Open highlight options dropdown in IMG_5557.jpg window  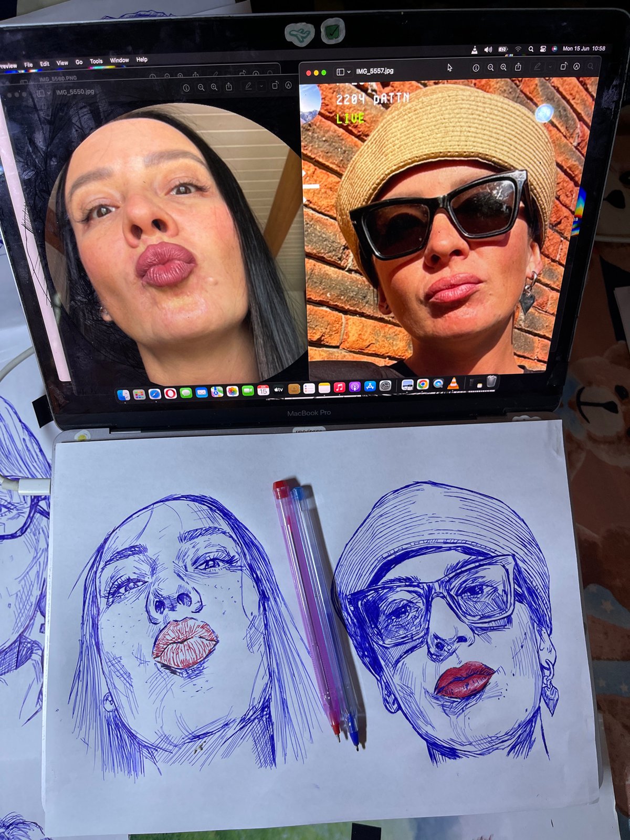pyautogui.click(x=550, y=67)
